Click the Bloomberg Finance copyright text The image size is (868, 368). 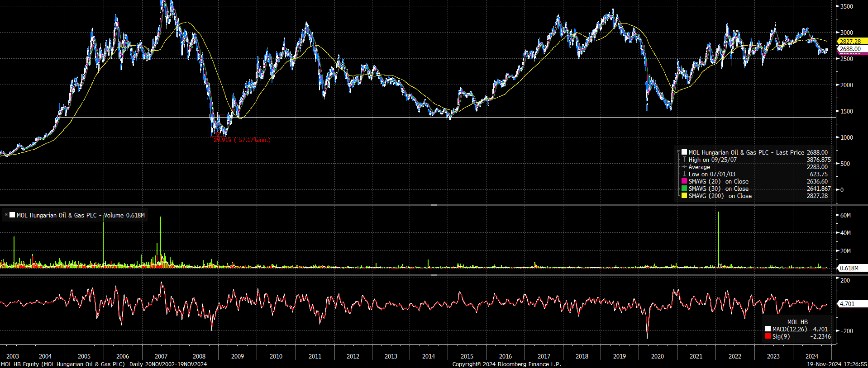tap(506, 364)
